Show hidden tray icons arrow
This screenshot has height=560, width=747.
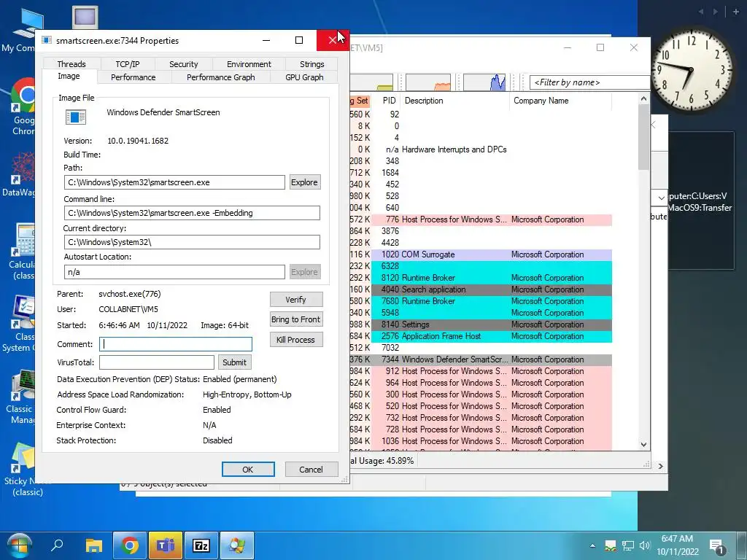pyautogui.click(x=592, y=545)
